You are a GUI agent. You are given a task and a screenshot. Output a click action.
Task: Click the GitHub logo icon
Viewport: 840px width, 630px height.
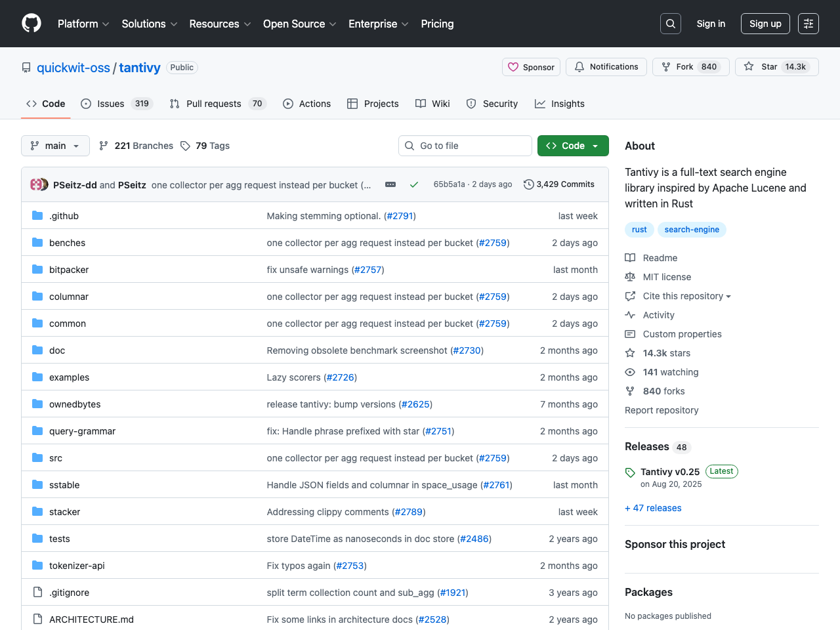(31, 24)
